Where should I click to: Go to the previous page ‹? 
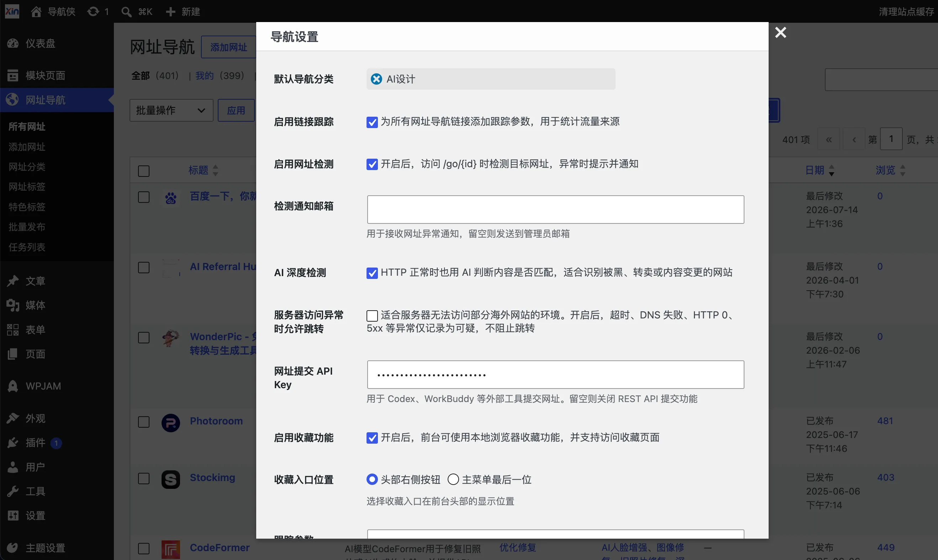point(854,139)
